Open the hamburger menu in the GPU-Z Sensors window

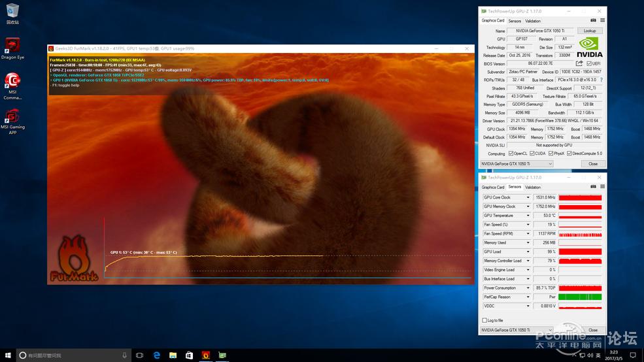point(602,187)
